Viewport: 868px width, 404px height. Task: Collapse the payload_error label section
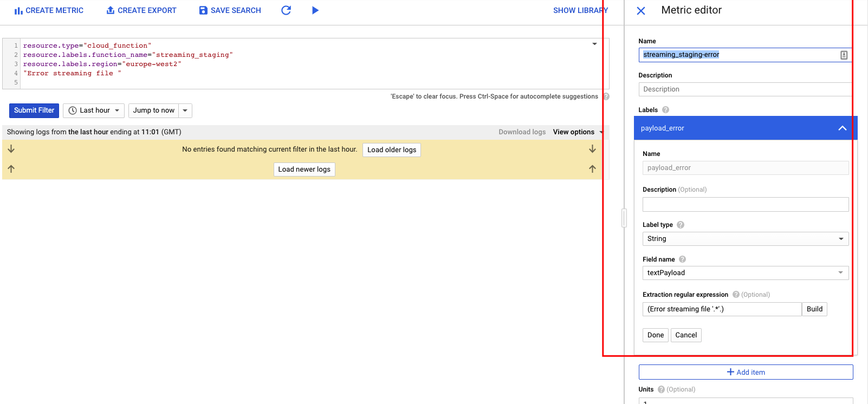[842, 128]
